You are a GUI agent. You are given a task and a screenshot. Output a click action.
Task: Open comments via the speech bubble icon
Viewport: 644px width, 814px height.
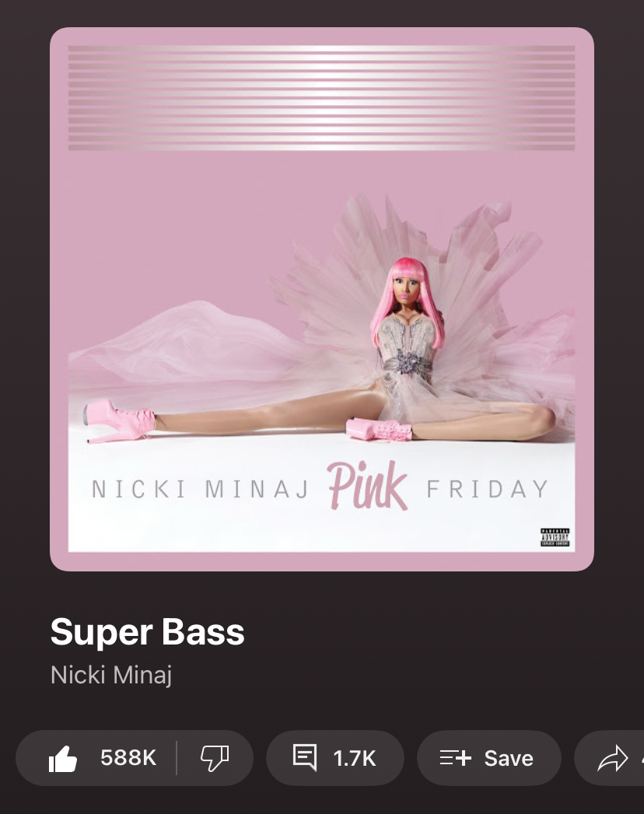[x=305, y=757]
